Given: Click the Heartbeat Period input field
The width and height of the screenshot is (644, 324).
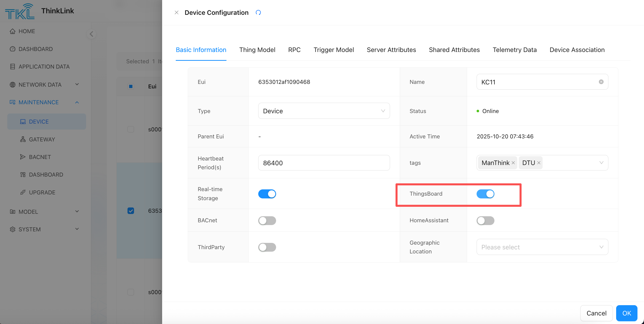Looking at the screenshot, I should 324,163.
